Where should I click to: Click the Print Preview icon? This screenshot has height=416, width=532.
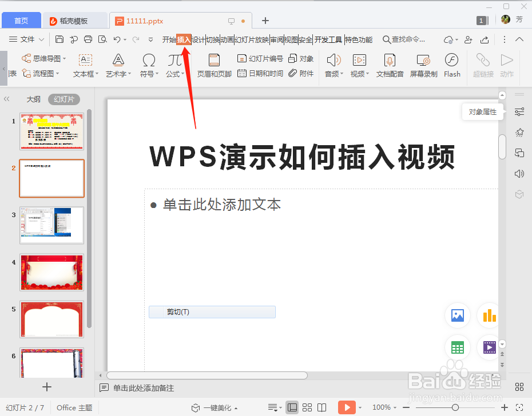click(x=102, y=39)
